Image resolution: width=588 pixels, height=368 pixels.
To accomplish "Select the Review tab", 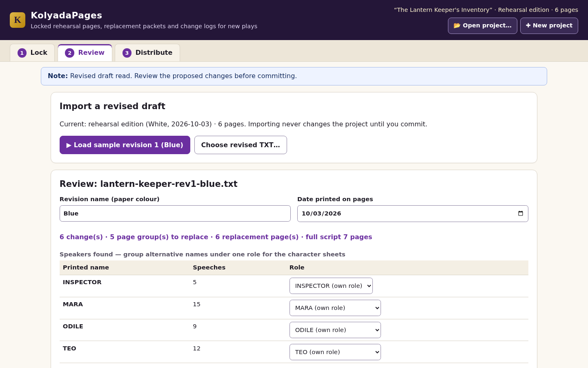I will tap(85, 53).
